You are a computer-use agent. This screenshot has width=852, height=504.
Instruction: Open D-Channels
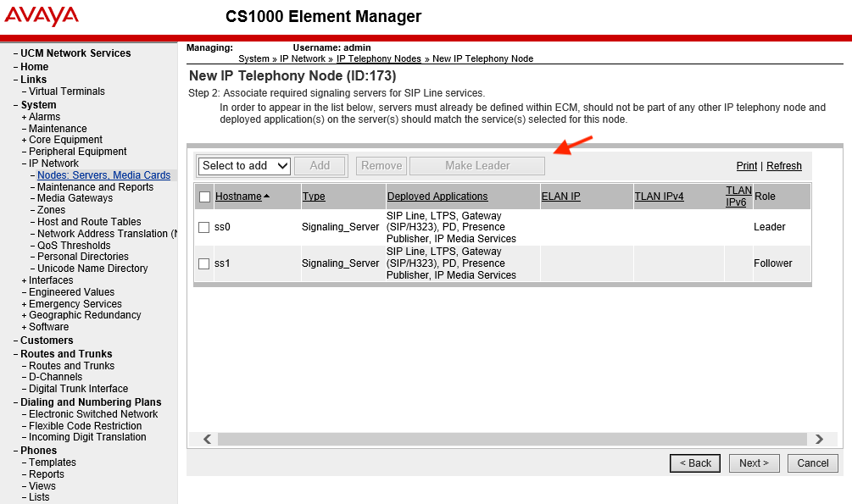(x=55, y=377)
